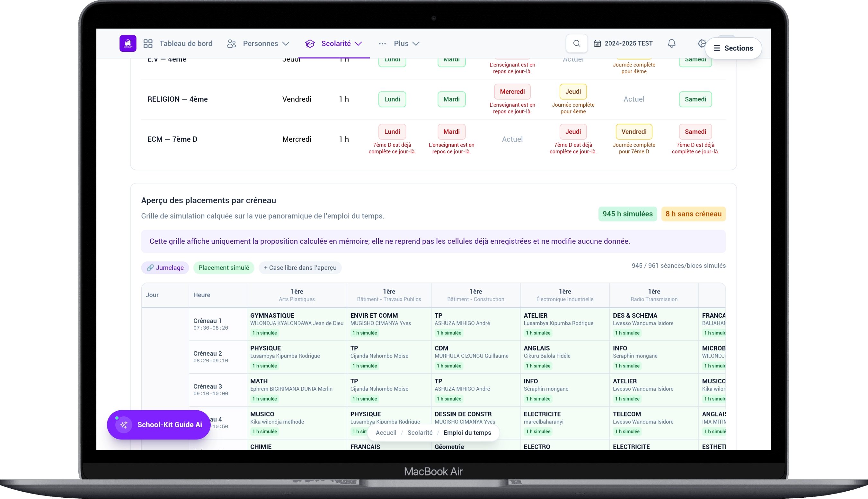The width and height of the screenshot is (868, 499).
Task: Go to Accueil in the breadcrumb
Action: (x=386, y=432)
